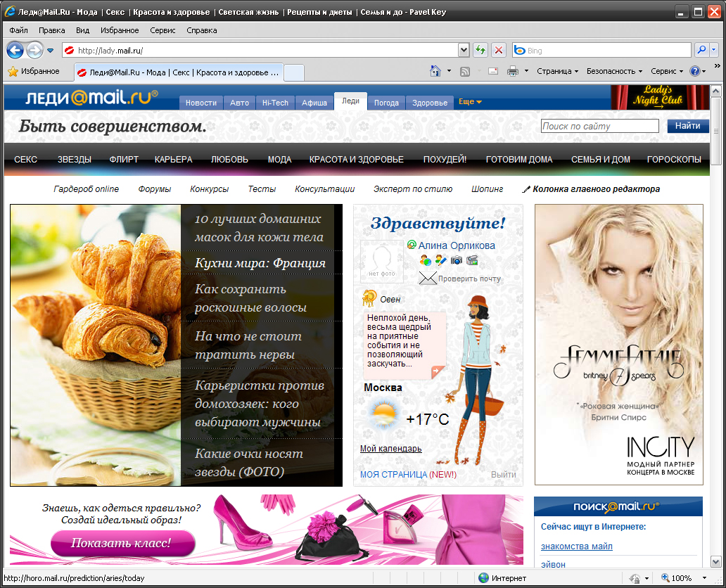Click the Поиск по сайту input field

[x=599, y=126]
